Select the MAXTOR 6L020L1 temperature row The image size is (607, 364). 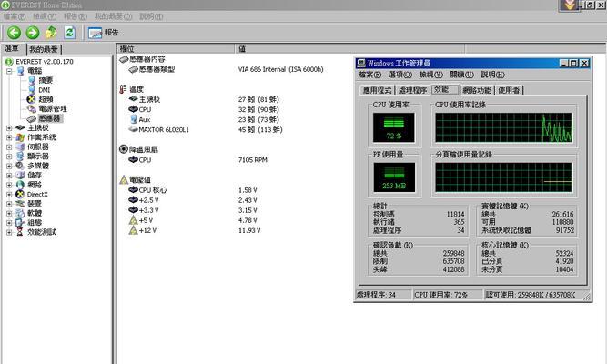(164, 130)
